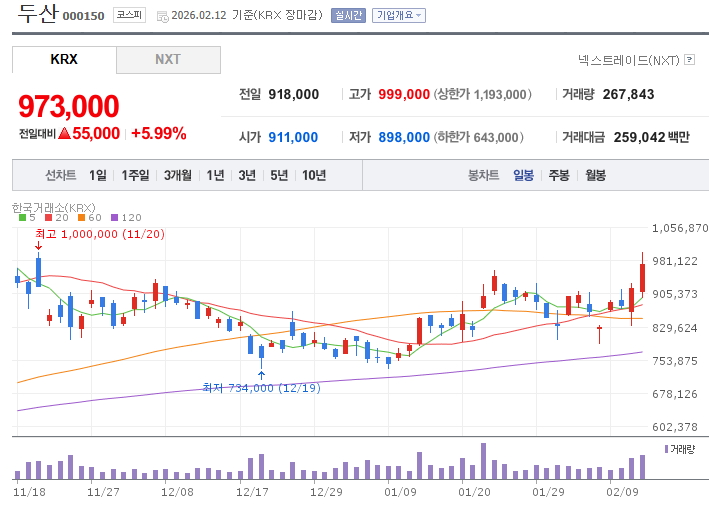Click the purple 거래량 legend marker

[666, 449]
